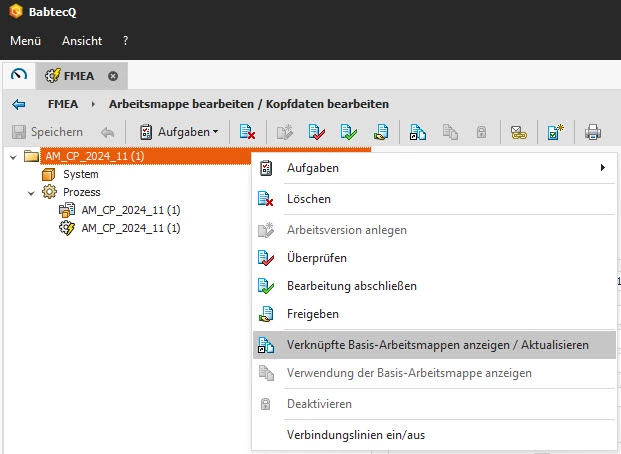The width and height of the screenshot is (621, 454).
Task: Select the Prozess tree node
Action: click(82, 192)
